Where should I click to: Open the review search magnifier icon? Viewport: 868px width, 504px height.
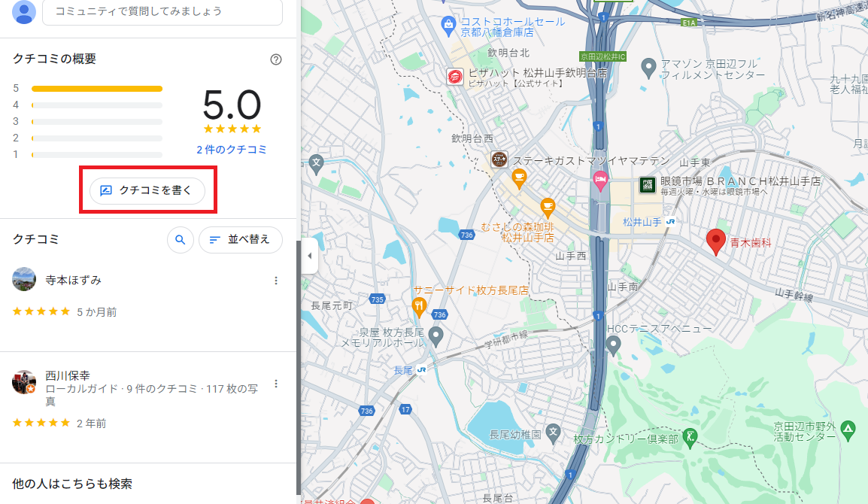pyautogui.click(x=180, y=239)
